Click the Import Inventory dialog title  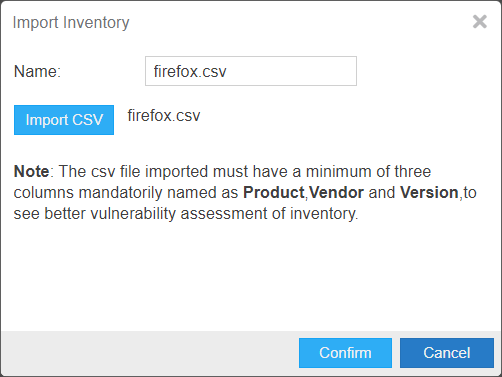[71, 23]
